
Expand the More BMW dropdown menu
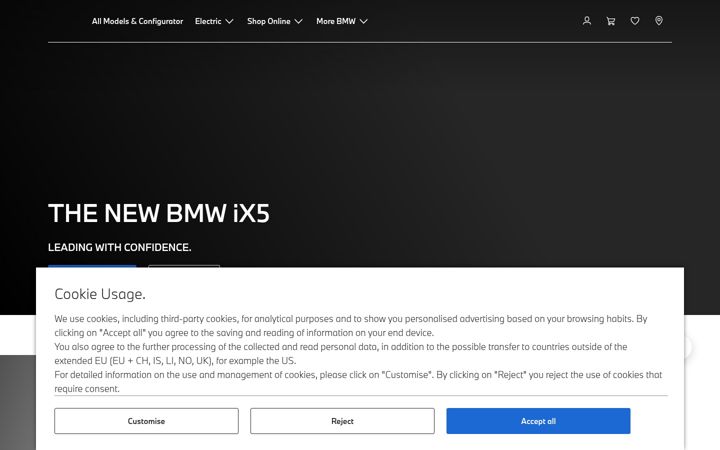[342, 21]
